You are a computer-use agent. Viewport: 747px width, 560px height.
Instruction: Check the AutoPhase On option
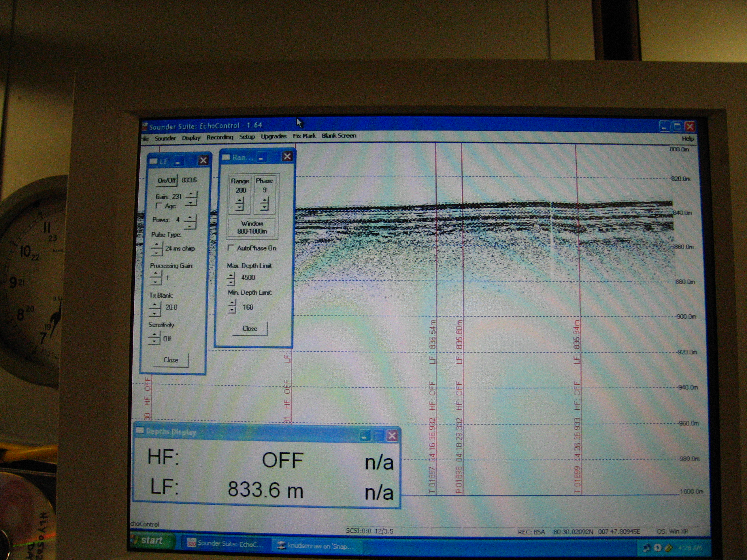click(x=231, y=248)
